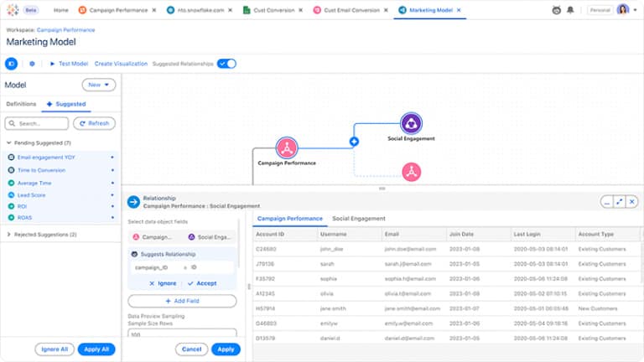This screenshot has height=362, width=644.
Task: Accept the suggested campaign_ID relationship
Action: tap(201, 283)
